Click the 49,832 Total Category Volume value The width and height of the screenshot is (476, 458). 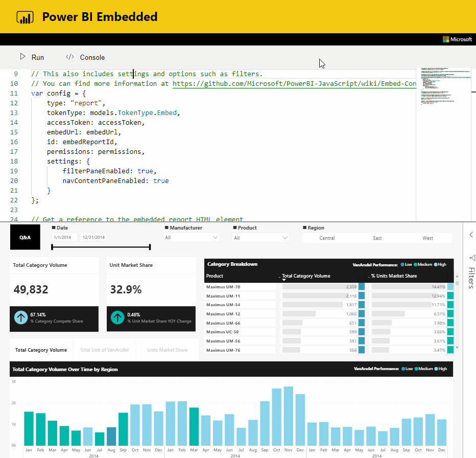pyautogui.click(x=31, y=290)
